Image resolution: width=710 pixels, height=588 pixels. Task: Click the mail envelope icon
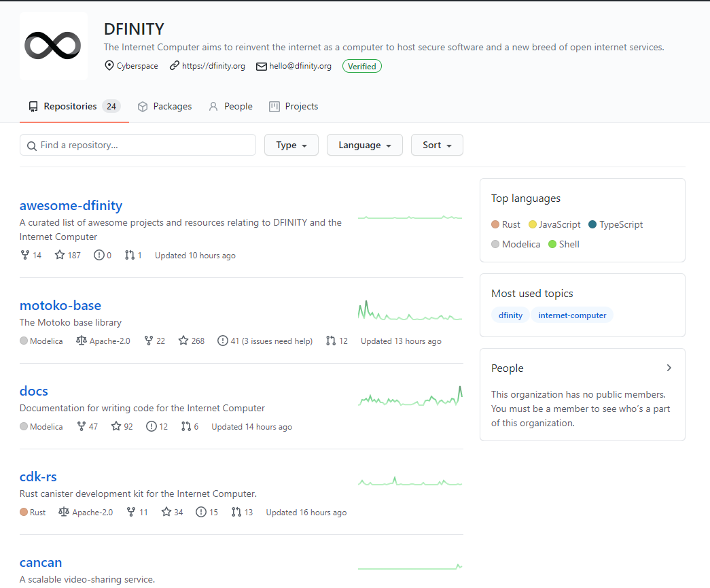[262, 67]
